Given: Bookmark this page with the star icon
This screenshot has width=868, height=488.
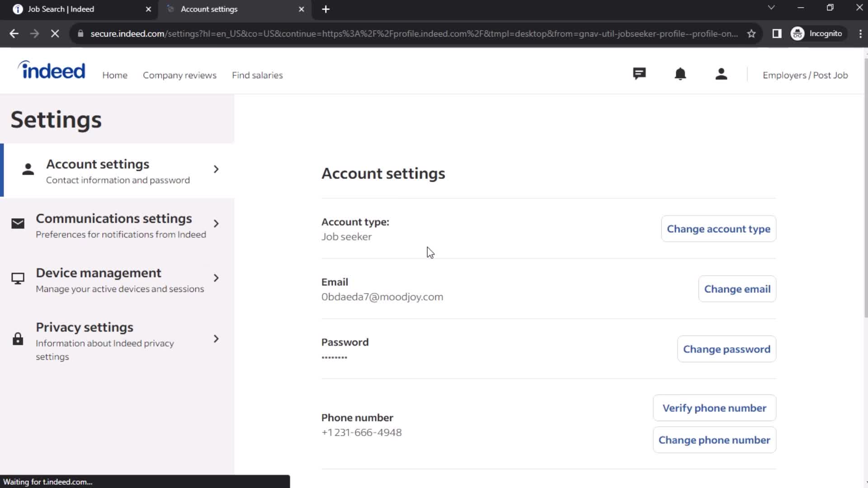Looking at the screenshot, I should click(x=751, y=33).
